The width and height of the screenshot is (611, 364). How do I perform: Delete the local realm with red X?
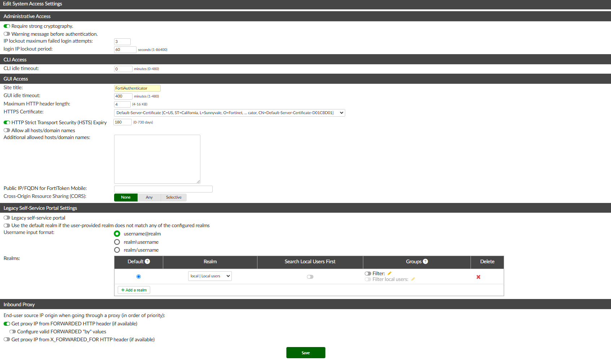coord(478,277)
